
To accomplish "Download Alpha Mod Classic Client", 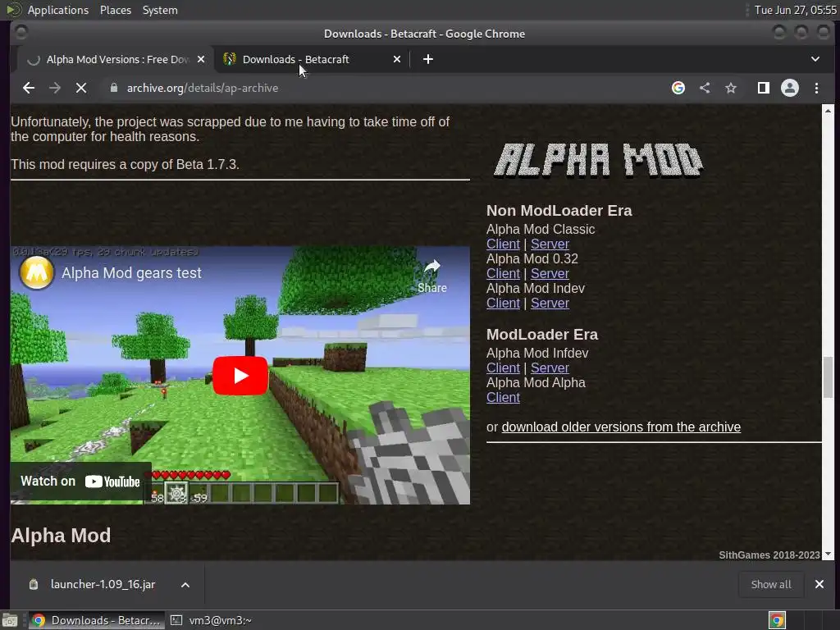I will tap(503, 244).
